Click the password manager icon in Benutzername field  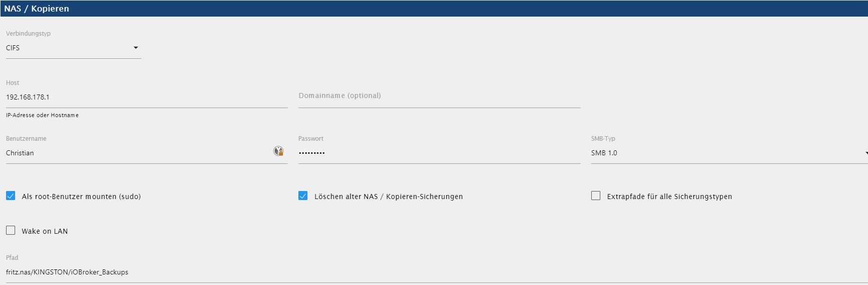[x=278, y=151]
